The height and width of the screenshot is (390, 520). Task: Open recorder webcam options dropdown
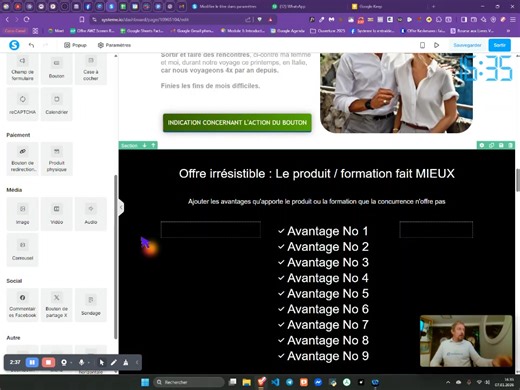[x=71, y=362]
